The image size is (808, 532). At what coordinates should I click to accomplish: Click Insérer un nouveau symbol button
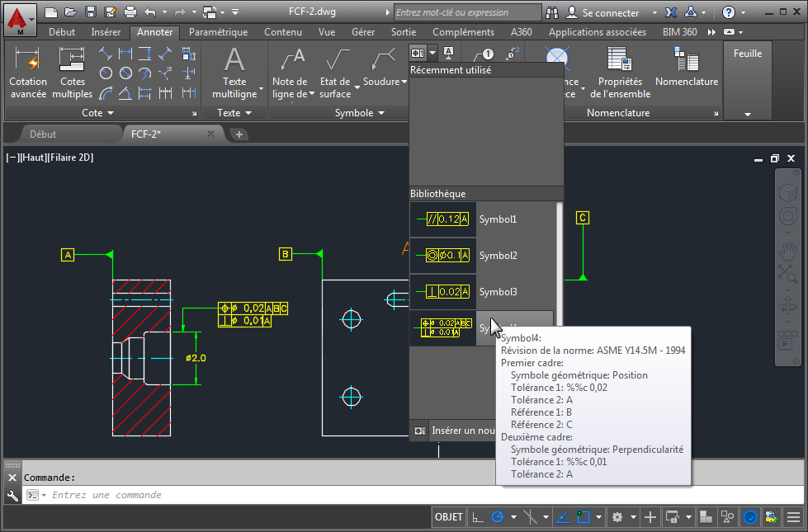click(453, 431)
